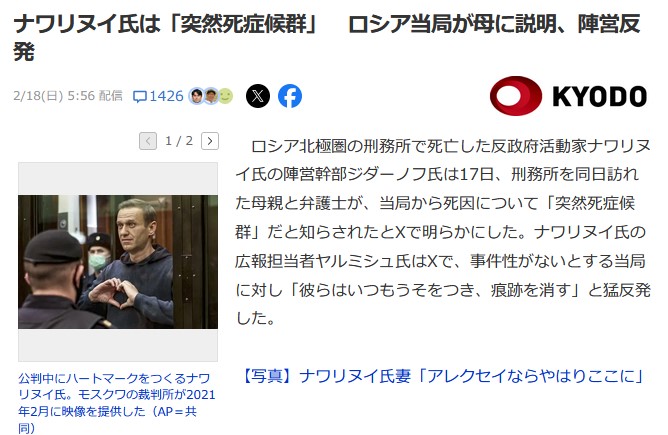Click the headline's trailing character 発
Screen dimensions: 668x435
click(24, 52)
